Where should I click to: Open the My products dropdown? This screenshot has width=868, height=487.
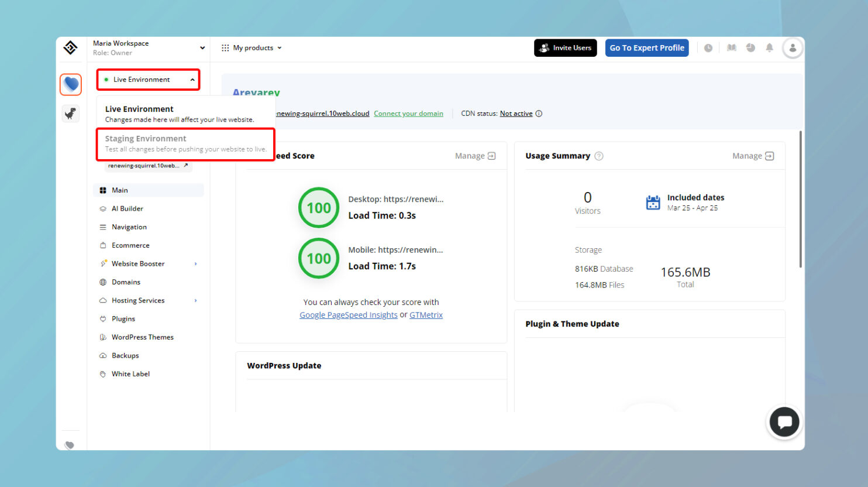coord(252,47)
